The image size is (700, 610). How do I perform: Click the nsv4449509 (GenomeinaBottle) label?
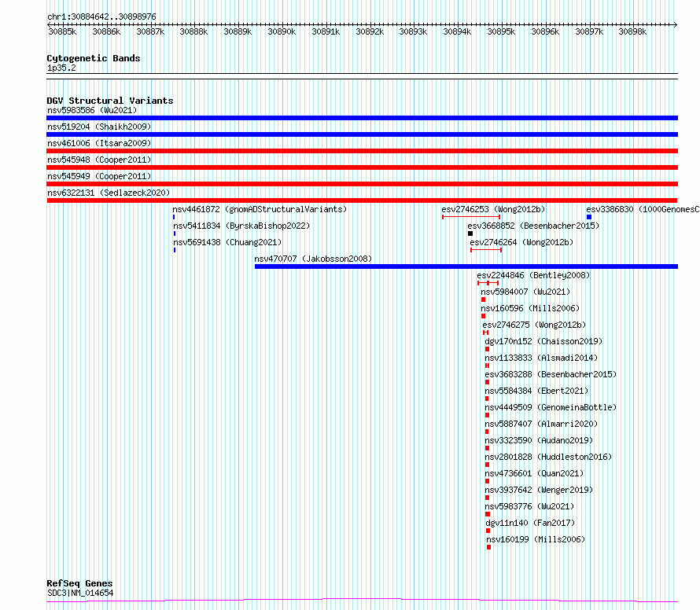pyautogui.click(x=551, y=407)
